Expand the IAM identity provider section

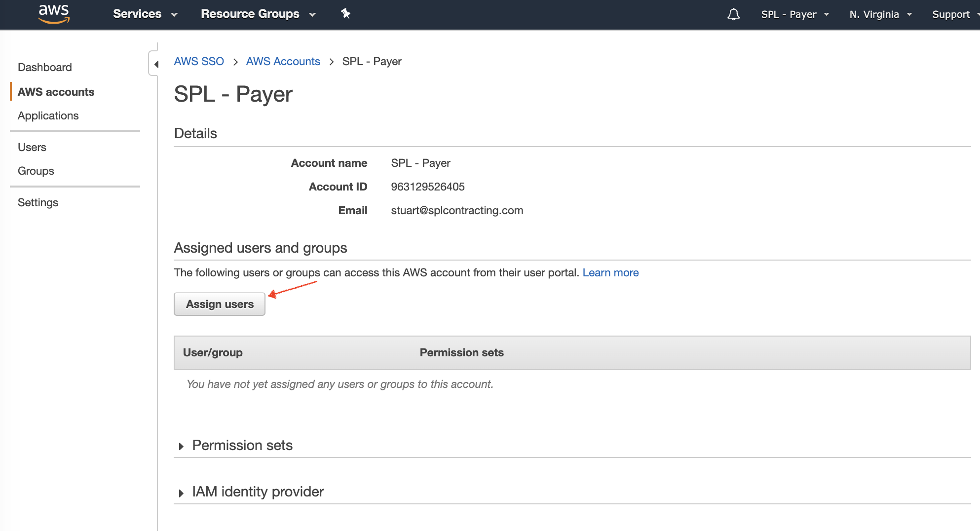click(x=251, y=492)
